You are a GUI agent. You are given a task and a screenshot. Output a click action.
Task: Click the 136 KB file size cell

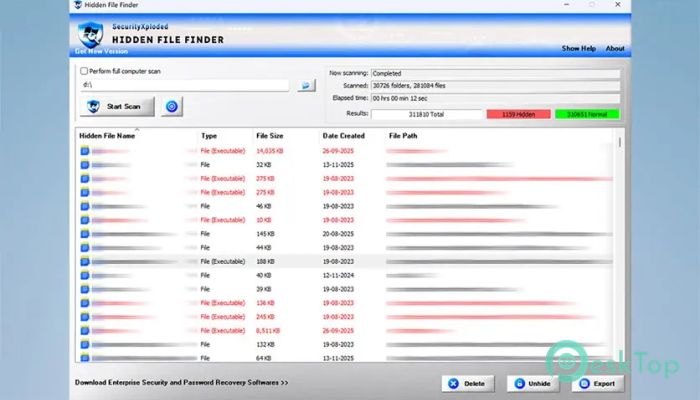tap(265, 303)
